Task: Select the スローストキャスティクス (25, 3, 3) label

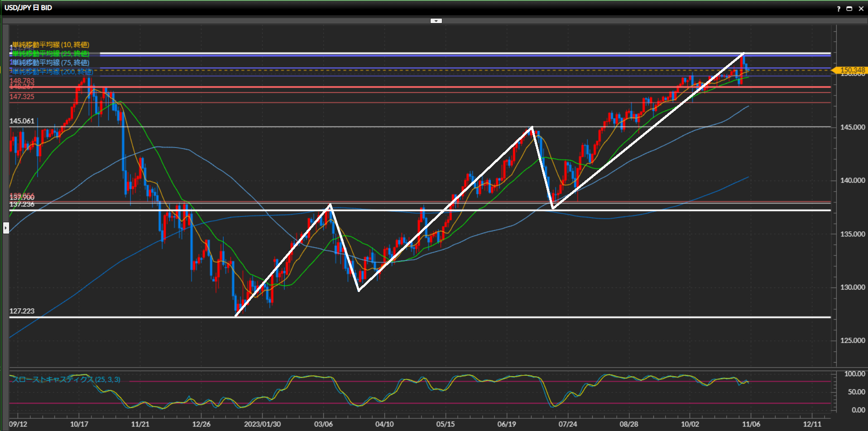Action: [x=66, y=379]
